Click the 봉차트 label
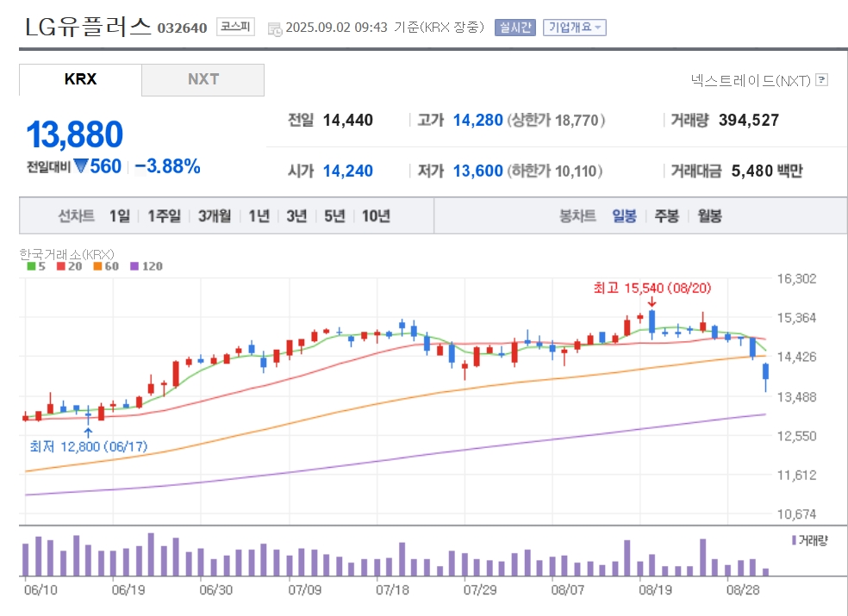Screen dimensions: 848x616 [577, 216]
